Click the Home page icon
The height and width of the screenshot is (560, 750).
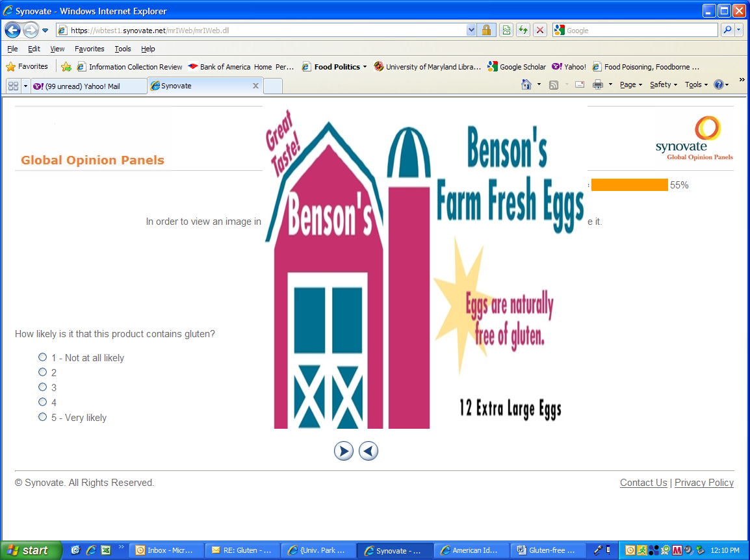(x=526, y=84)
